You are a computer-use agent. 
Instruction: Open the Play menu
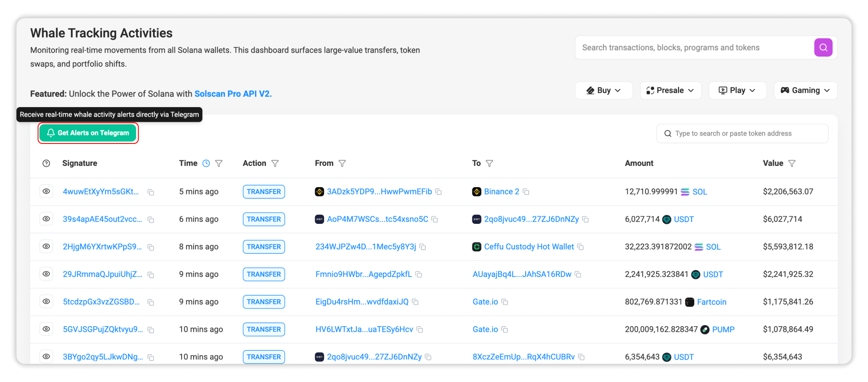737,90
